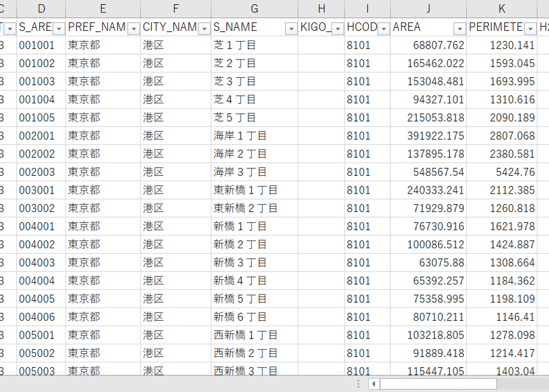Select AREA value 391922.175
Screen dimensions: 549x392
point(428,136)
